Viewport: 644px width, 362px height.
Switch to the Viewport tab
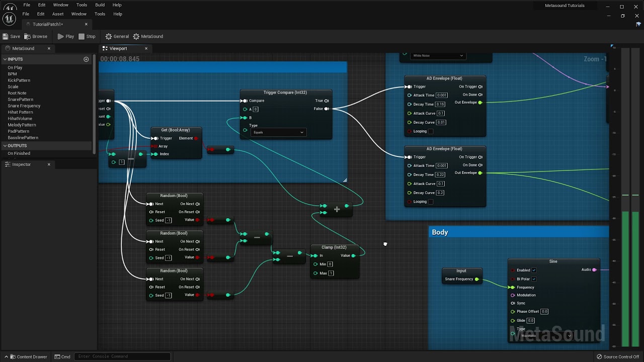[118, 48]
